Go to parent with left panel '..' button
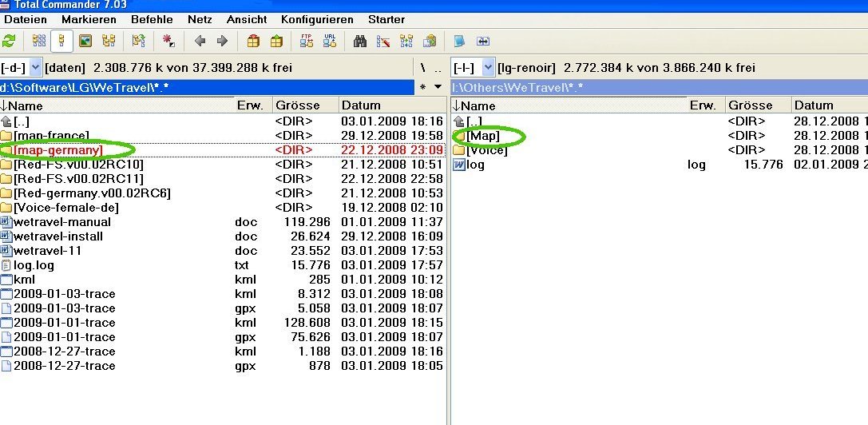Viewport: 868px width, 425px height. (x=438, y=68)
